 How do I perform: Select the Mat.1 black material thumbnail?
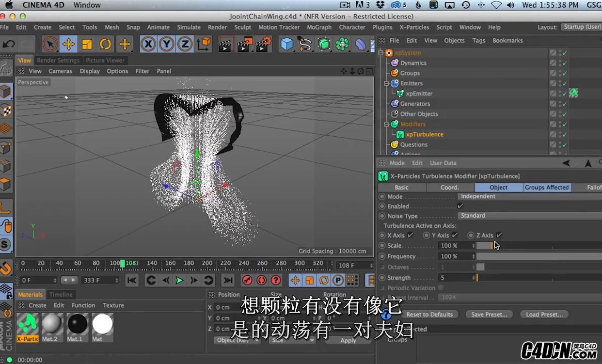pos(77,327)
